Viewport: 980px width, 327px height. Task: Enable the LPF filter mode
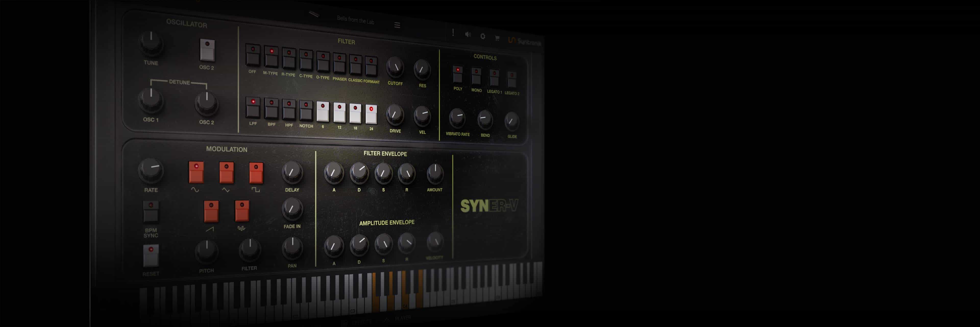coord(253,107)
